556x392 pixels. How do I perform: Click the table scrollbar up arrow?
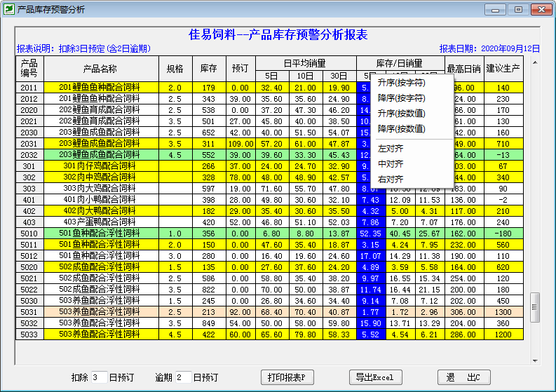pyautogui.click(x=535, y=63)
